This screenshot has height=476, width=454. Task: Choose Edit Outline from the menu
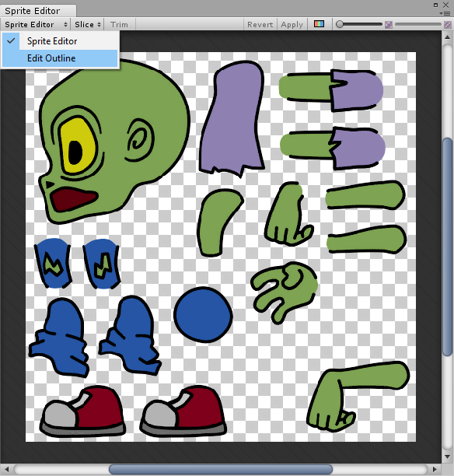click(x=60, y=58)
